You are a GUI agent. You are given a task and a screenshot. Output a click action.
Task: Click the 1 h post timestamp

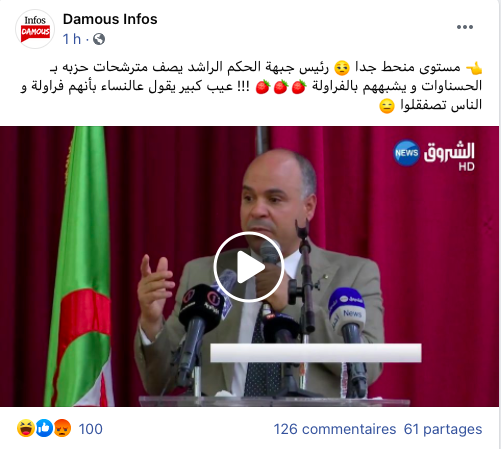[x=72, y=39]
